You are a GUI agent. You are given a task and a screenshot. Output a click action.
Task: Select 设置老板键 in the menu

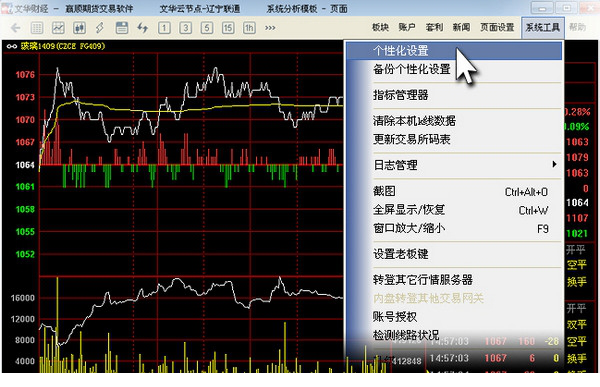click(454, 254)
